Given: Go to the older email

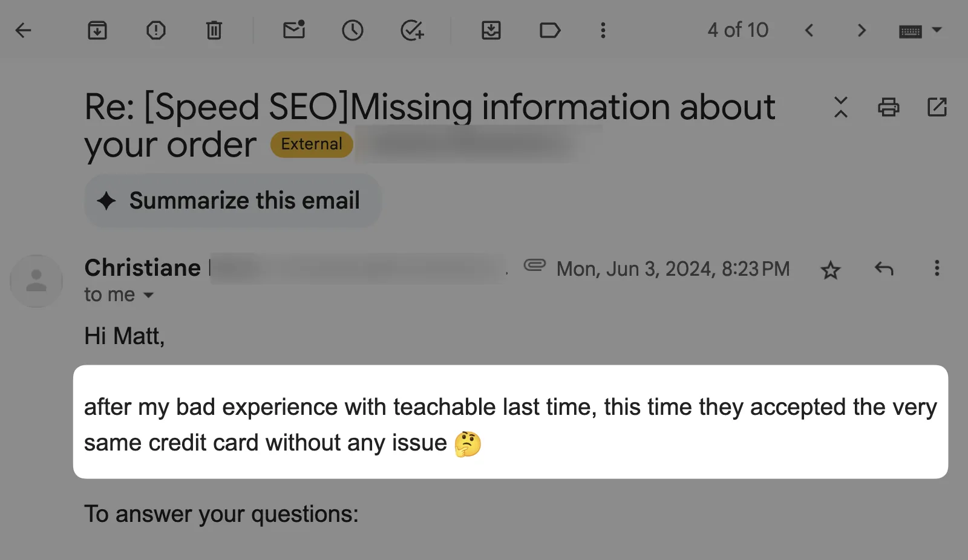Looking at the screenshot, I should (x=862, y=30).
